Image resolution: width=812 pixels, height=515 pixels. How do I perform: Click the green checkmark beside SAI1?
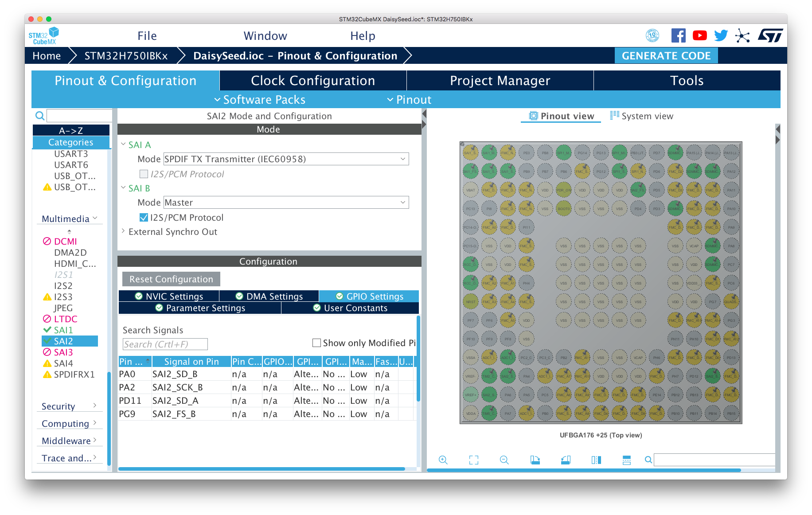click(x=47, y=330)
